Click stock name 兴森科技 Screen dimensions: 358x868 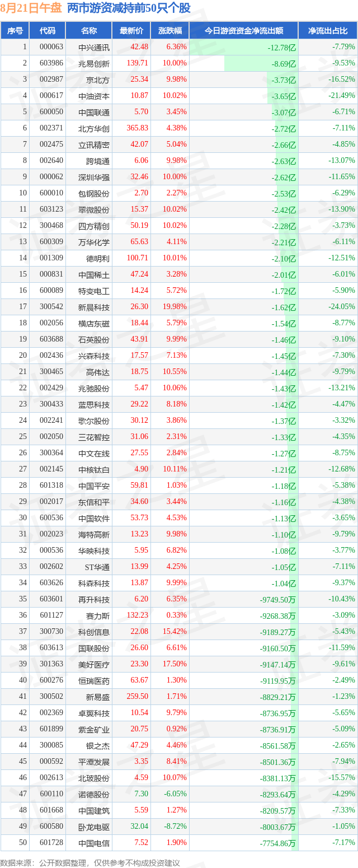(94, 356)
